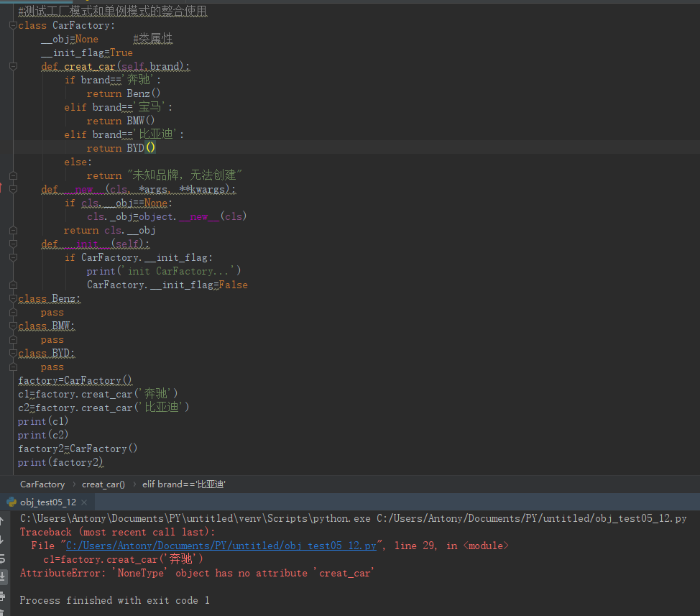Click the elif brand=='比亚迪' breadcrumb
700x616 pixels.
coord(184,484)
